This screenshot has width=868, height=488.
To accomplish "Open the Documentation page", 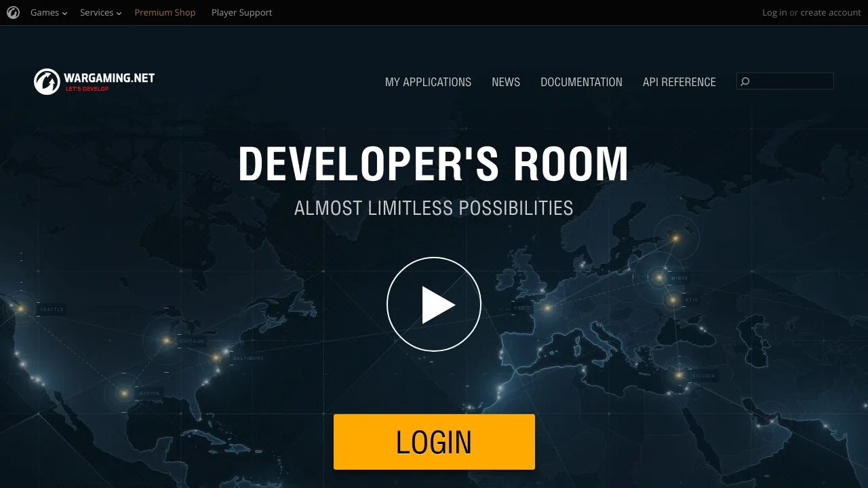I will pyautogui.click(x=581, y=82).
